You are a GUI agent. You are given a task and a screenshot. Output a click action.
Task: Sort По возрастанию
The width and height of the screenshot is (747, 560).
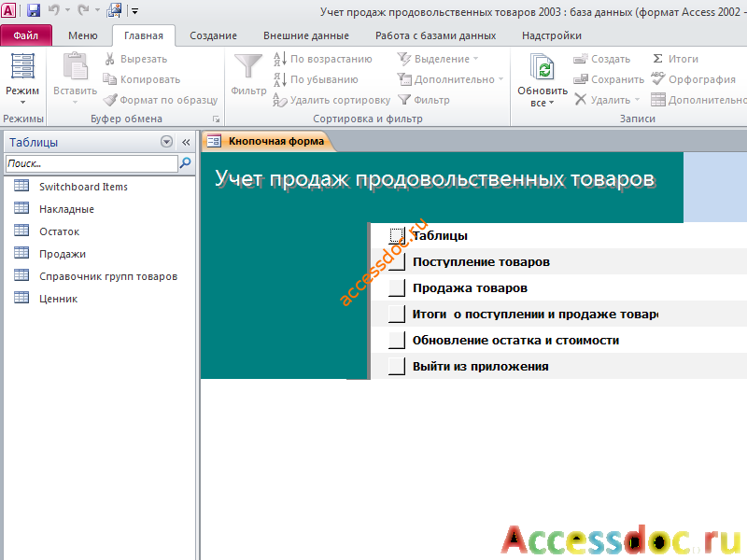click(323, 59)
